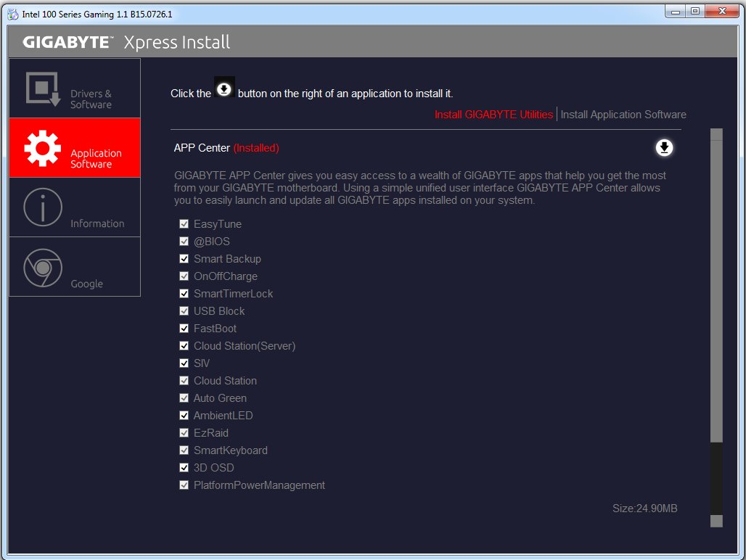Toggle the Smart Backup checkbox
Screen dimensions: 746x560
184,259
